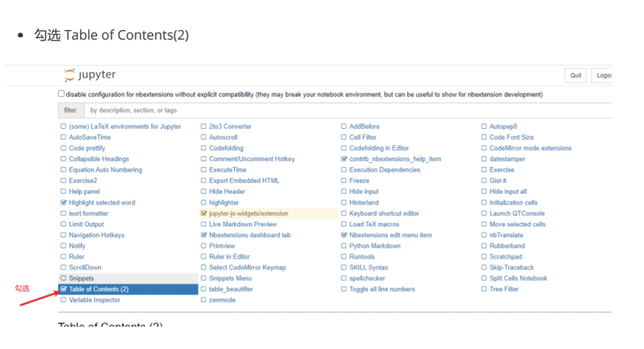Select Toggle all line numbers entry
Image resolution: width=644 pixels, height=349 pixels.
coord(382,289)
